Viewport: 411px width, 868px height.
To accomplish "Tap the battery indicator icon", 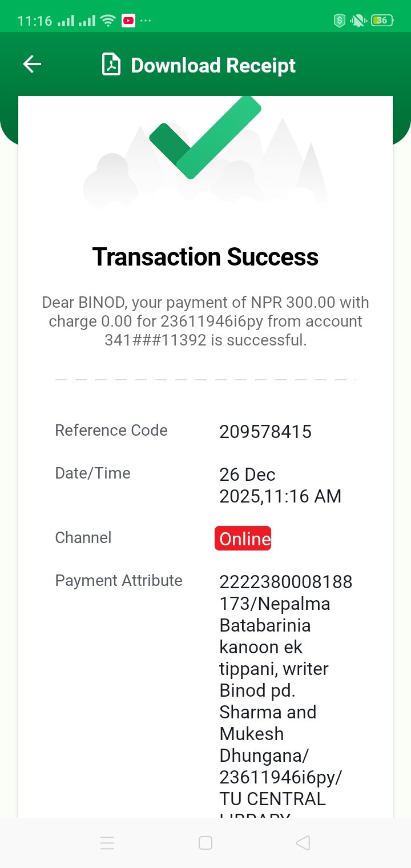I will point(381,21).
